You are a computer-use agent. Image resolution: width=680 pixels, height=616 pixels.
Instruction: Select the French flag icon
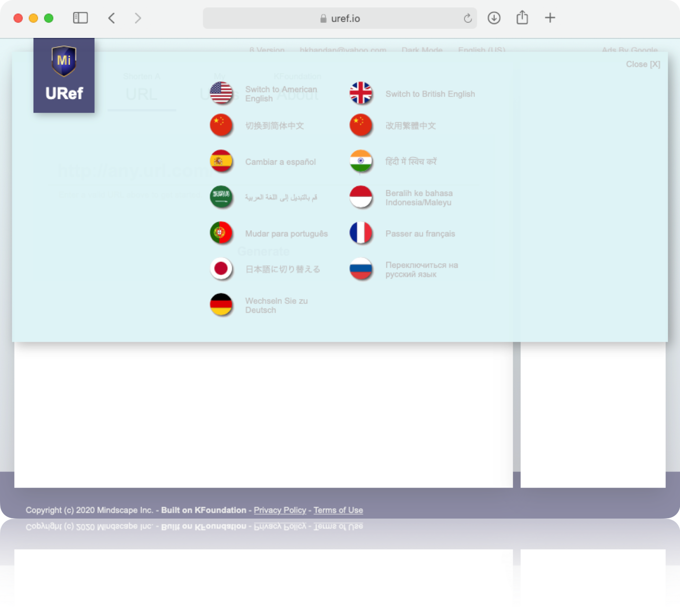coord(361,233)
